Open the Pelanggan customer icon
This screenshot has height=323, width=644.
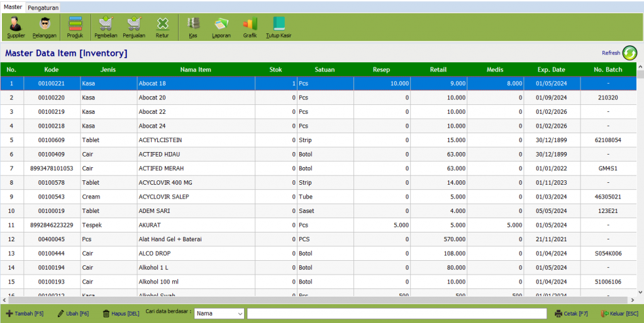click(45, 26)
